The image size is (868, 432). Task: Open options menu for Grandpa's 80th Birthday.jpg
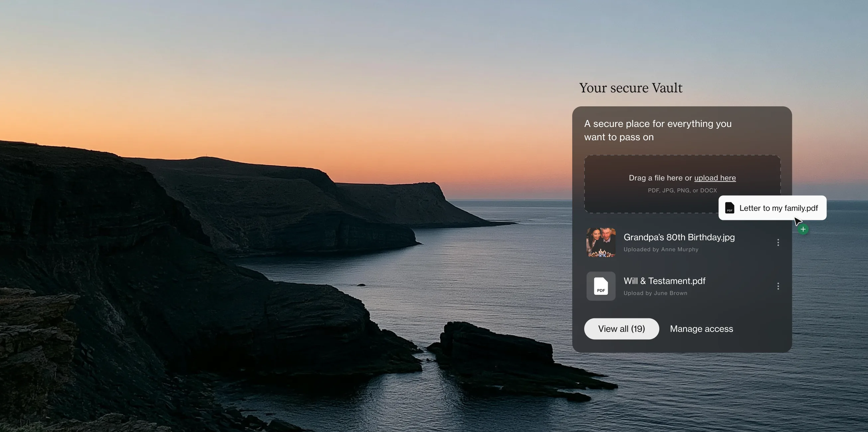click(778, 243)
